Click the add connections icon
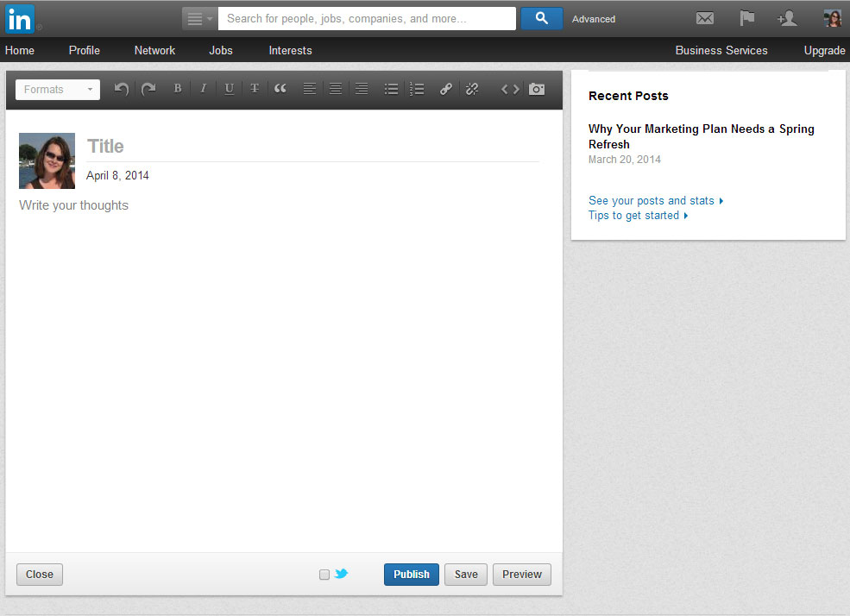Screen dimensions: 850x616 click(787, 17)
